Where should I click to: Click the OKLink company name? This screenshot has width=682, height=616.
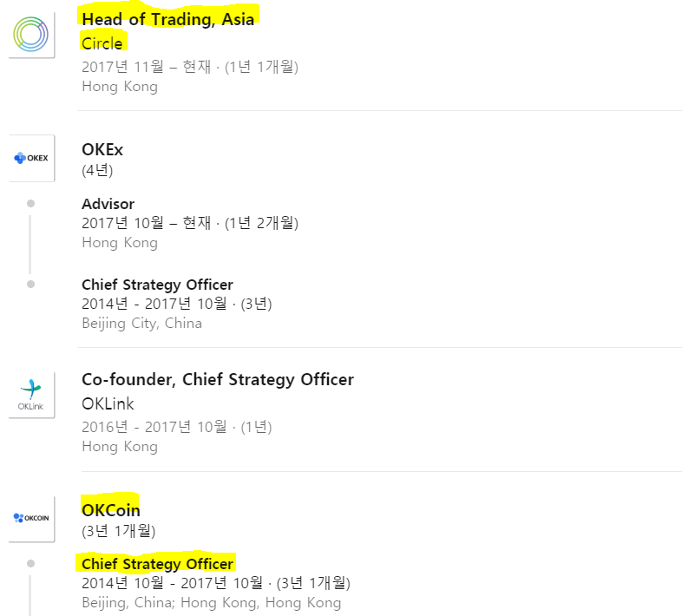108,403
